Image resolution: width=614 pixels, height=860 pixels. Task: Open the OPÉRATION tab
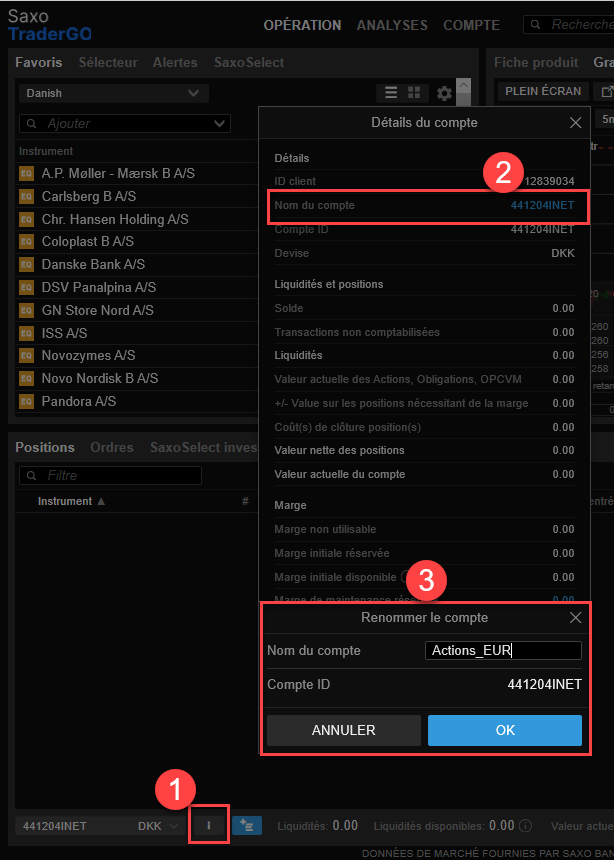(x=302, y=25)
